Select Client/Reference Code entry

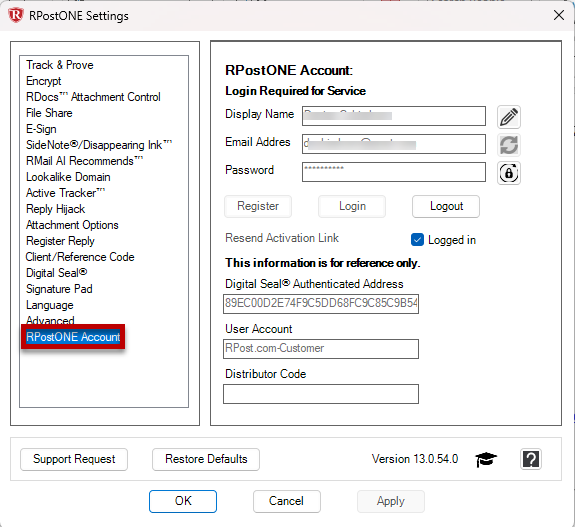tap(80, 257)
